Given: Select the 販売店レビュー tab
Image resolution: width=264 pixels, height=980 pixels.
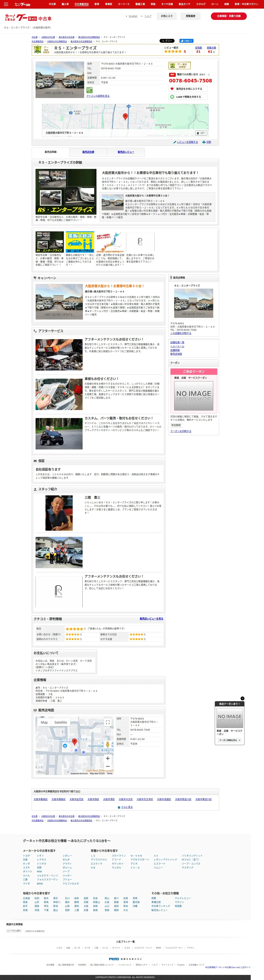Looking at the screenshot, I should [126, 152].
